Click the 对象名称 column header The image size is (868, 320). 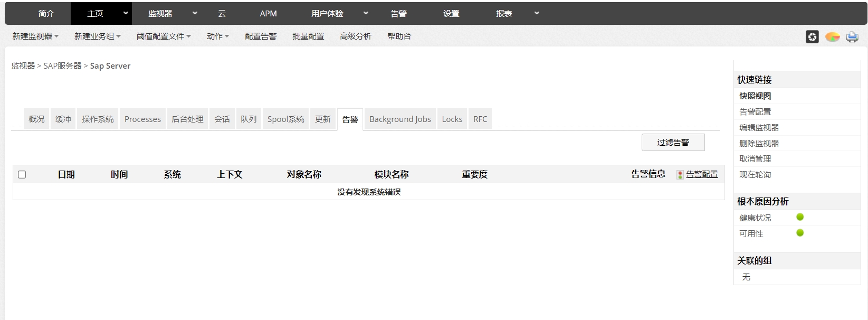[x=304, y=175]
